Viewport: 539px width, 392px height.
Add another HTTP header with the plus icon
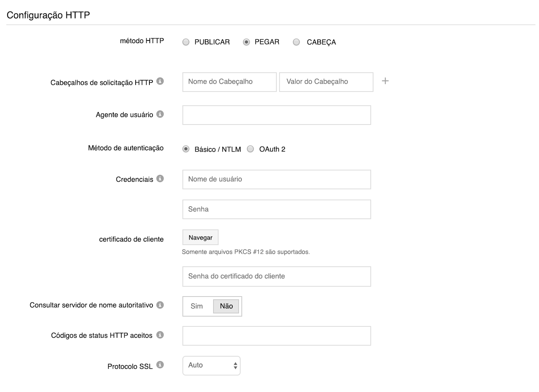pos(385,81)
